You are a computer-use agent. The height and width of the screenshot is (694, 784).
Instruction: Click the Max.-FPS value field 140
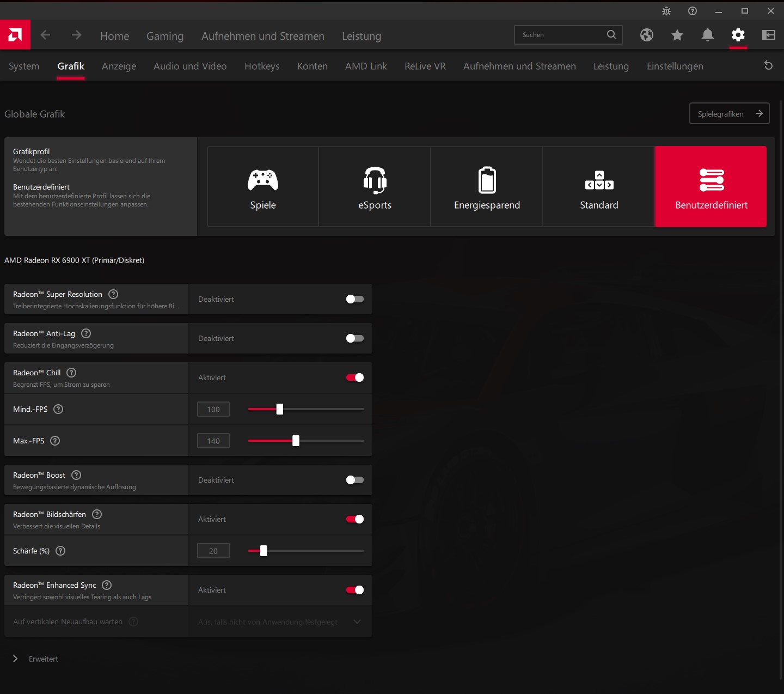pos(213,441)
